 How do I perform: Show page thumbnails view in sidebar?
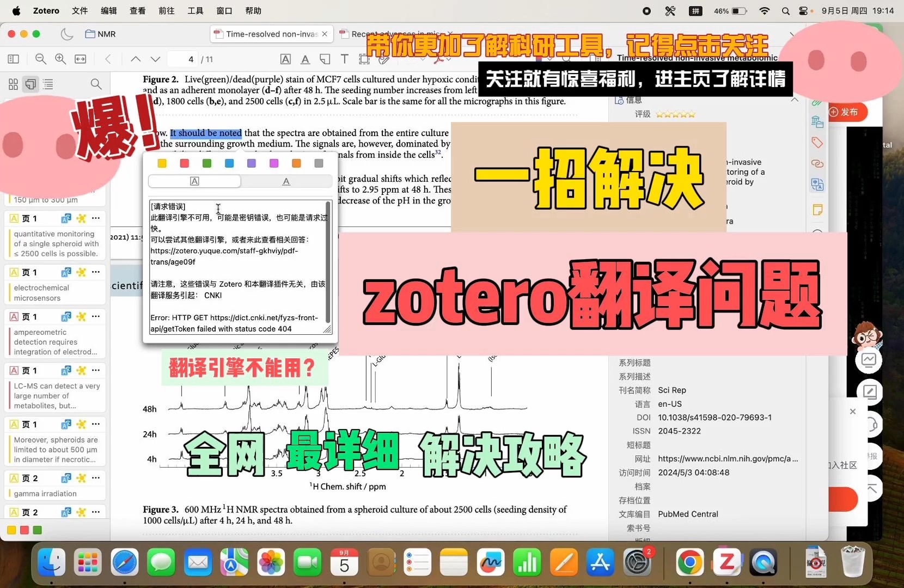pos(13,84)
